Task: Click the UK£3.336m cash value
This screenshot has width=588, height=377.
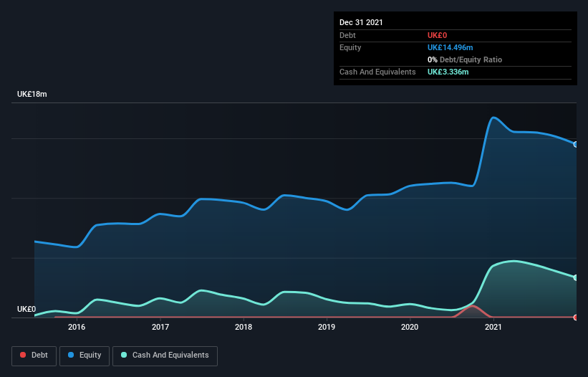Action: 448,72
